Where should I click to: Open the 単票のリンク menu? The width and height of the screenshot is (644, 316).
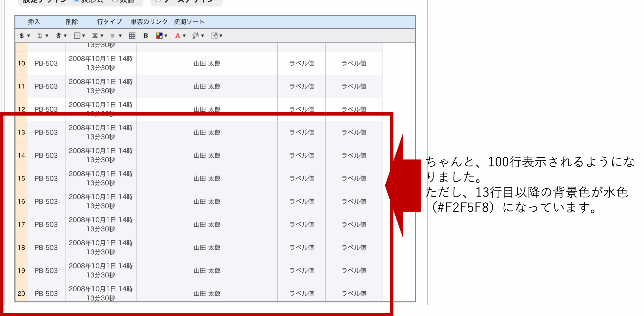point(149,22)
